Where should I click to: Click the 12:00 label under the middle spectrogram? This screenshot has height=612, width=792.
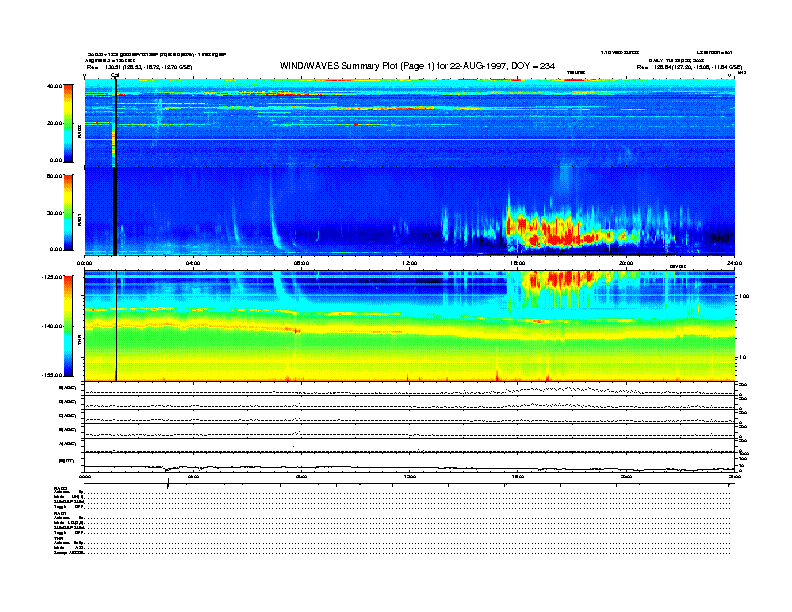pos(409,263)
